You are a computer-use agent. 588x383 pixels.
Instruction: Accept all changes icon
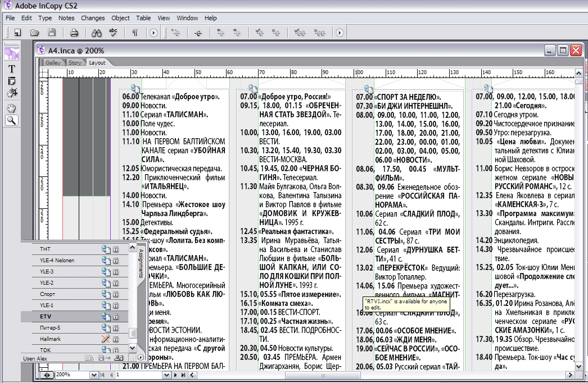300,33
